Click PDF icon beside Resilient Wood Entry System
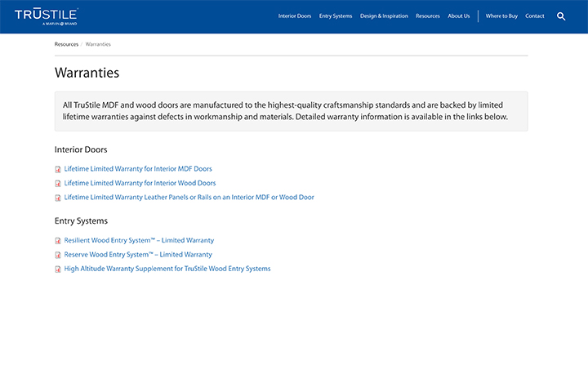This screenshot has width=588, height=392. pos(58,241)
